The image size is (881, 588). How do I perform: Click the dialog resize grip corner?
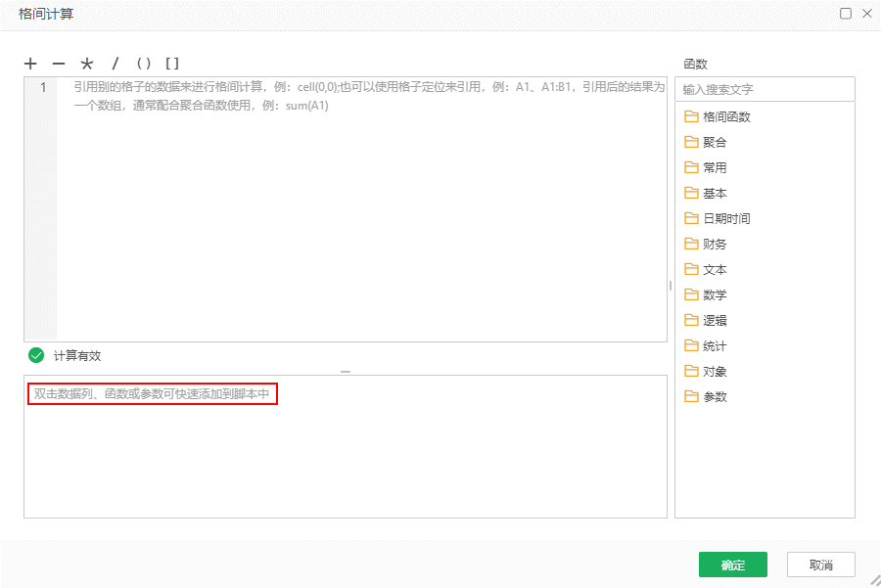(875, 580)
